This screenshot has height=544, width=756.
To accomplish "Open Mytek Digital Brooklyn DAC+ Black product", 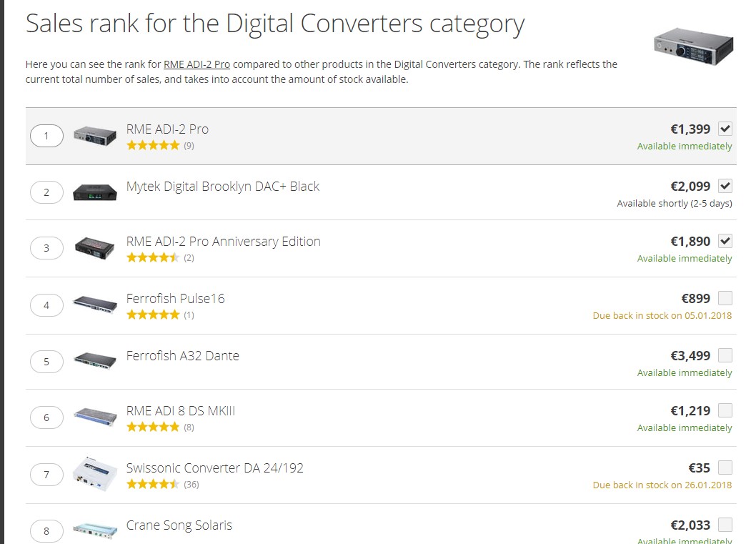I will (223, 187).
